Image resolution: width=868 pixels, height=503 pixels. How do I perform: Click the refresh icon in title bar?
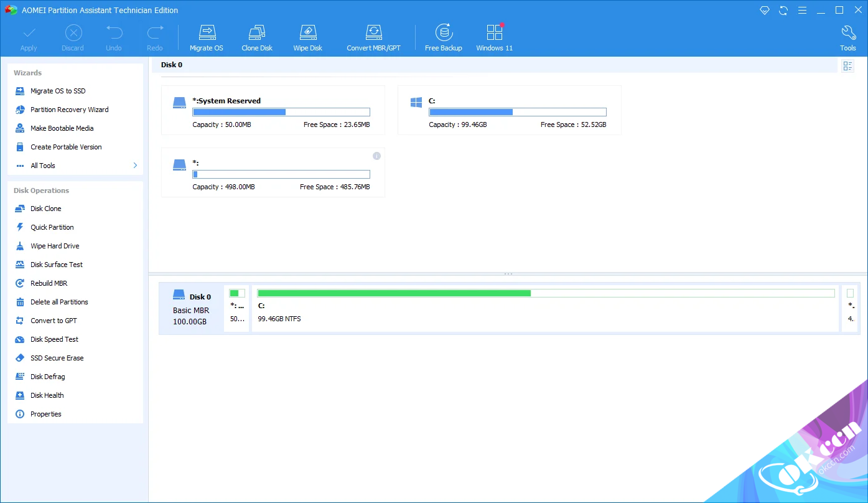click(x=783, y=11)
